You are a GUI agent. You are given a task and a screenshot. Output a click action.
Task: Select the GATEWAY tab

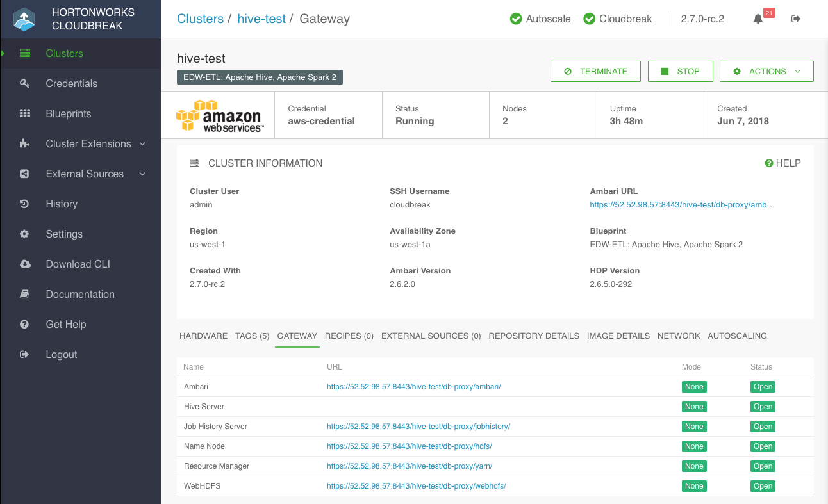click(297, 336)
